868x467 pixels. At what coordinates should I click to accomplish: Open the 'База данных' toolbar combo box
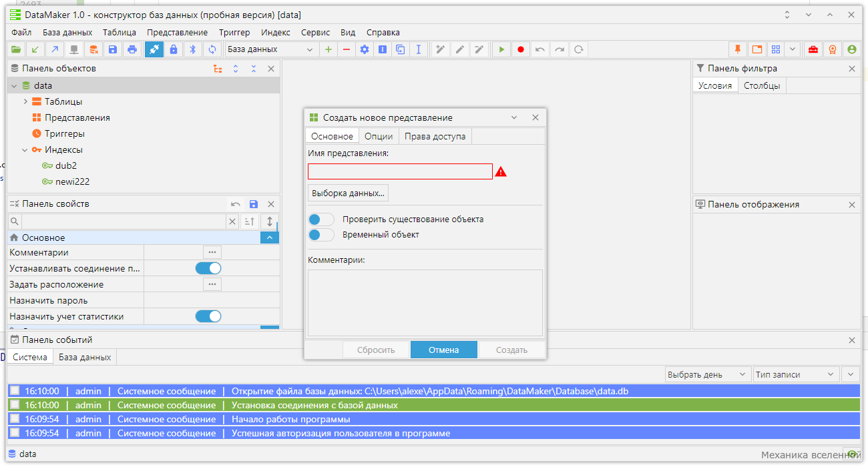click(x=271, y=49)
